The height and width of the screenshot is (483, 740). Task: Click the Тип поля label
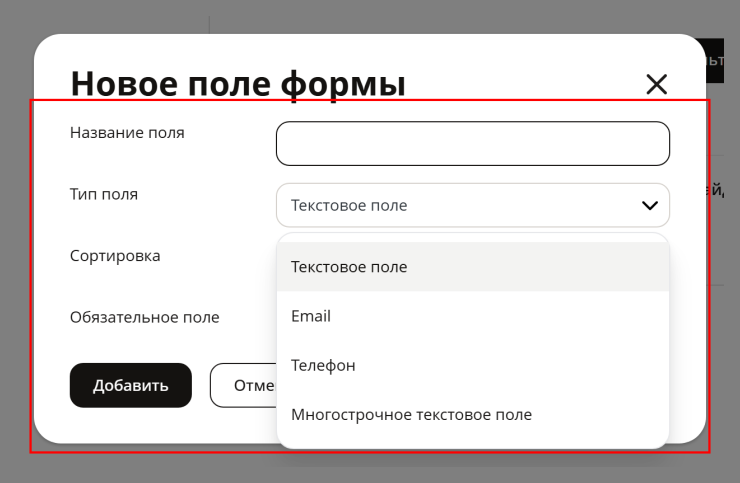[x=104, y=194]
